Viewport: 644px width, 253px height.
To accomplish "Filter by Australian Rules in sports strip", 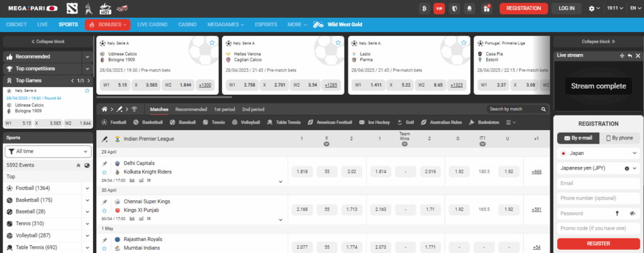I will pyautogui.click(x=441, y=122).
